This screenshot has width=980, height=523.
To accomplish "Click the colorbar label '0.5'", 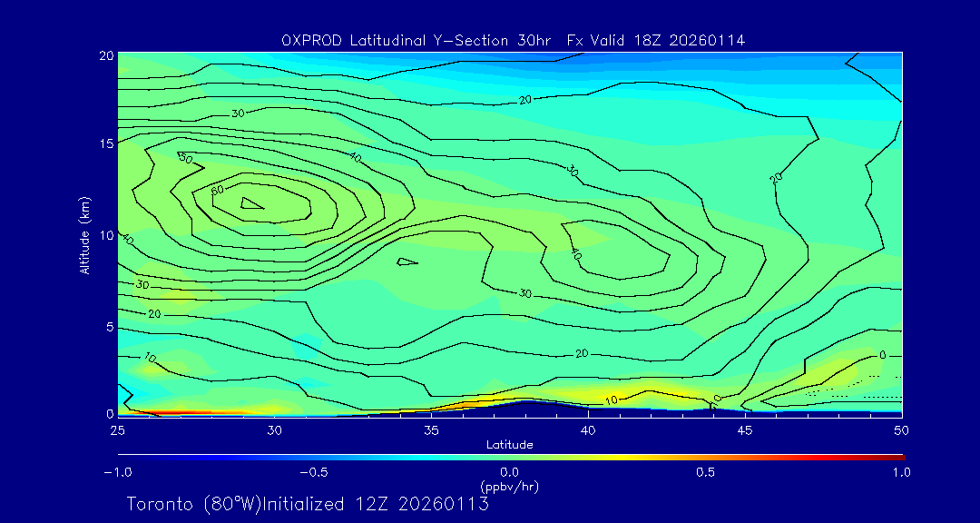I will [706, 472].
